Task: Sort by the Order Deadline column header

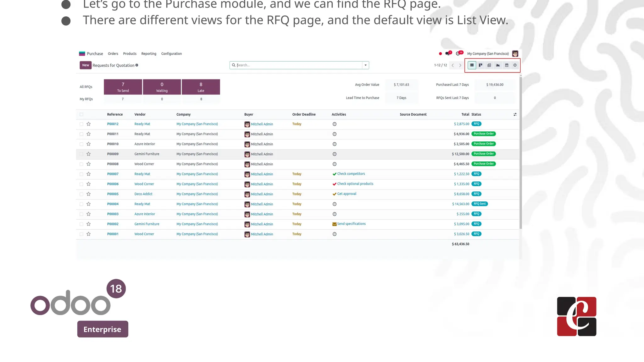Action: click(304, 114)
